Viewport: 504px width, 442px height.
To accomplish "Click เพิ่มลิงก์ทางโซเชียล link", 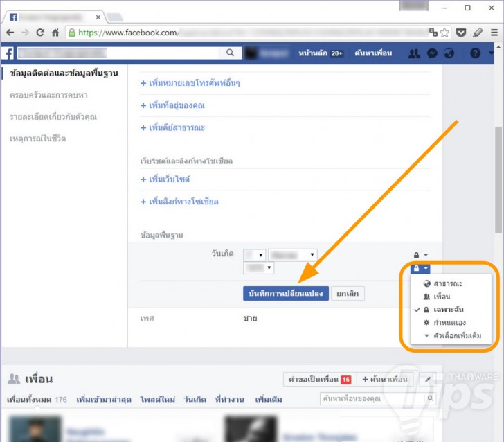I will [179, 202].
